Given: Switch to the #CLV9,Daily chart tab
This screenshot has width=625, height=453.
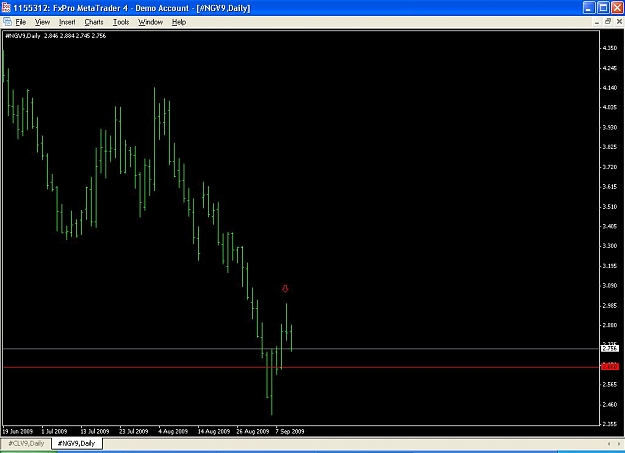Looking at the screenshot, I should [26, 443].
